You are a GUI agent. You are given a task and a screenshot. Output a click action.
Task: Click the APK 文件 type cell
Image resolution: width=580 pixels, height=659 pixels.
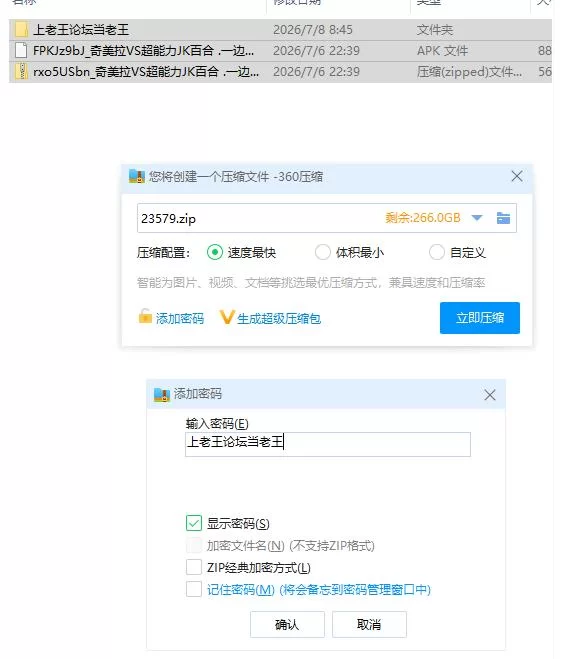(x=442, y=51)
